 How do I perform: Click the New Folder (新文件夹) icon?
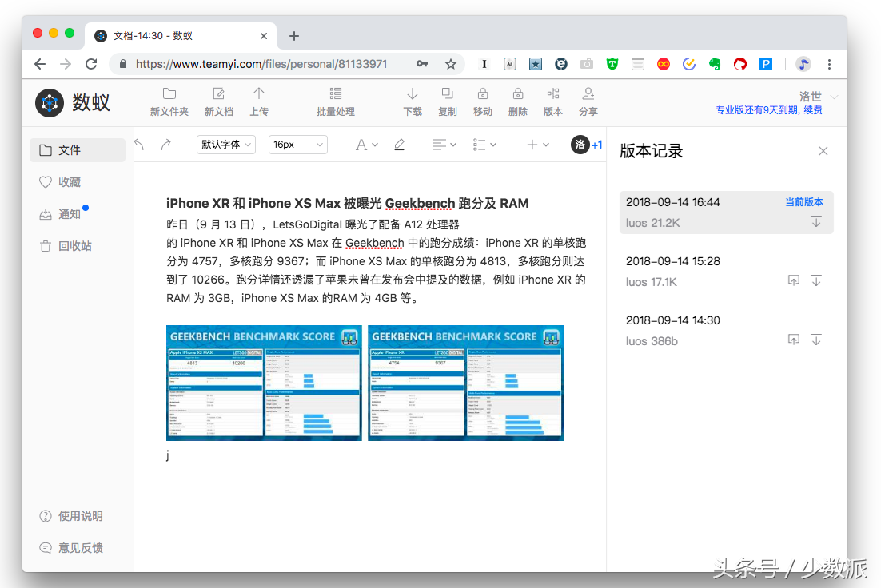(x=169, y=93)
